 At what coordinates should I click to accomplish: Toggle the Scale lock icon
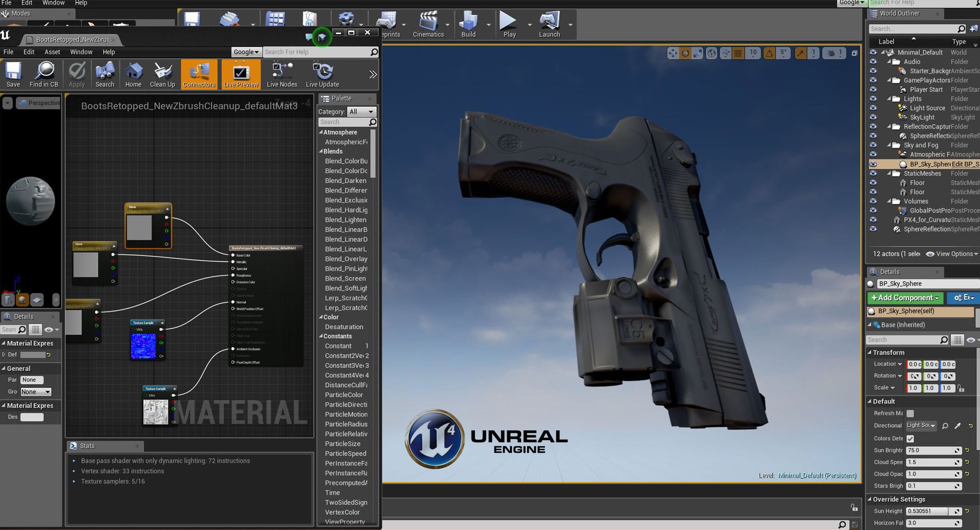(961, 388)
